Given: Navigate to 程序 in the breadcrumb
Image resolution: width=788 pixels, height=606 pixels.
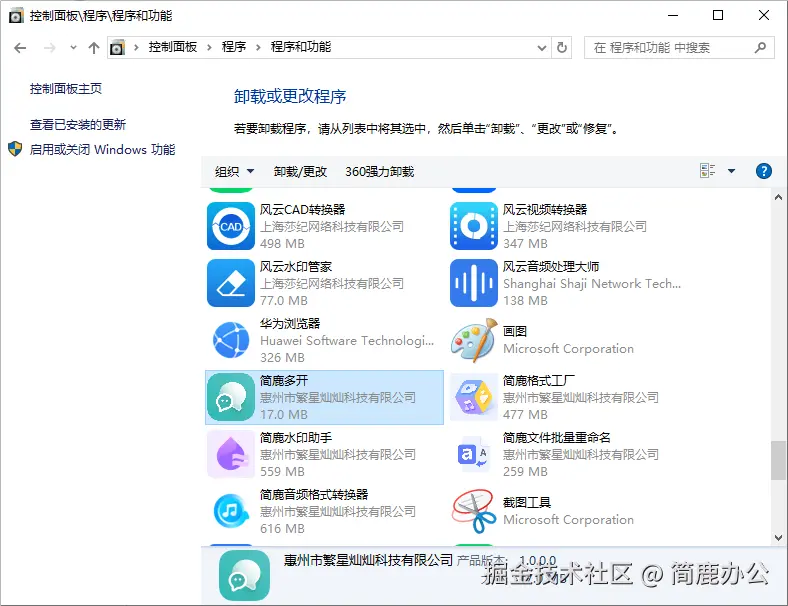Looking at the screenshot, I should (234, 47).
